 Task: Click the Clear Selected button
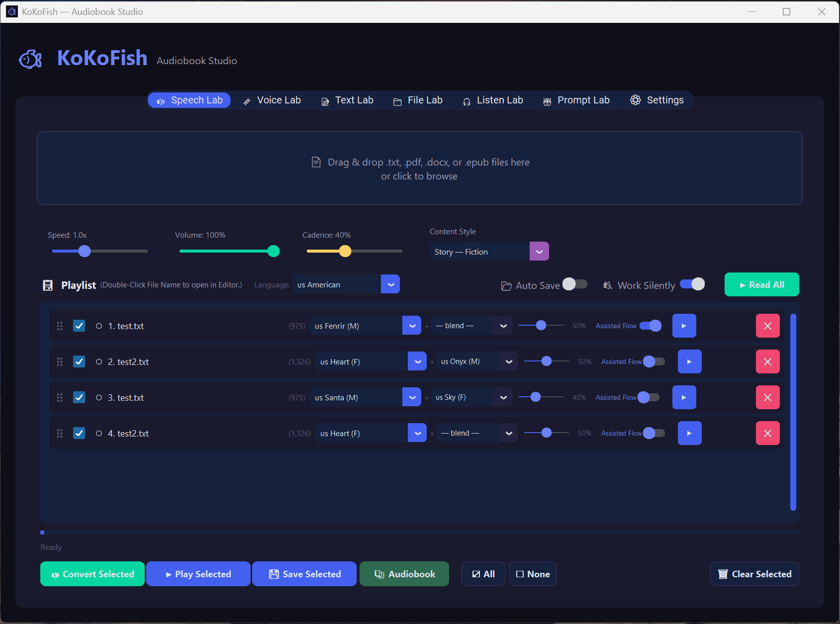pos(754,574)
